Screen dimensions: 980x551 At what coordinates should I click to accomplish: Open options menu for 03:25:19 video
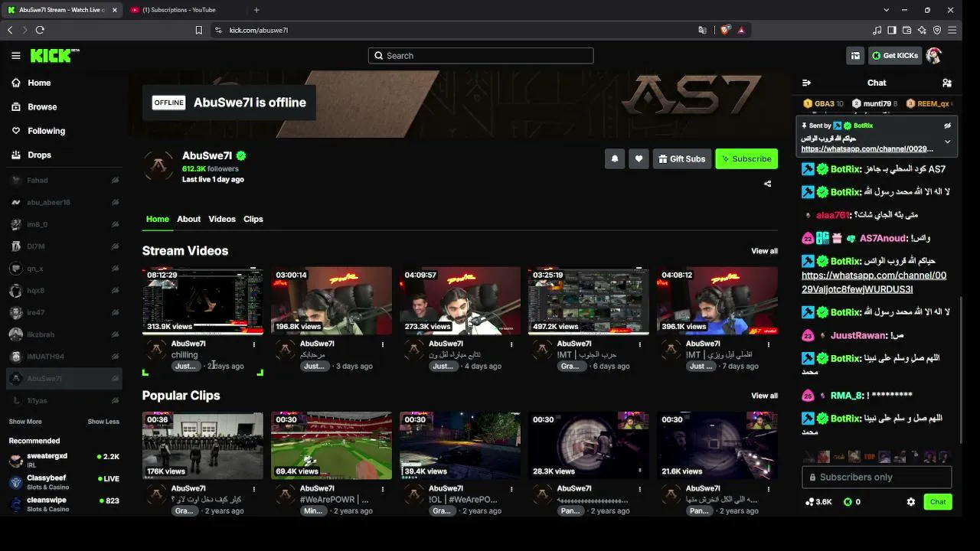[x=640, y=344]
